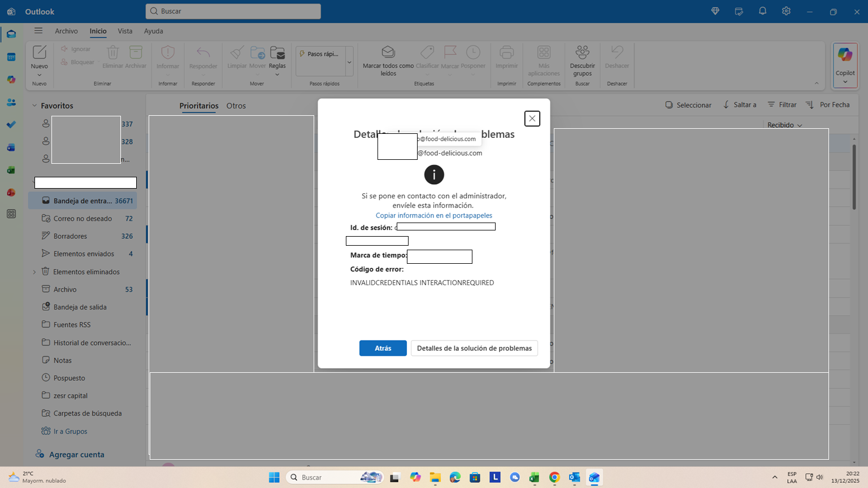Open the Recibido sort dropdown
This screenshot has width=868, height=488.
784,125
